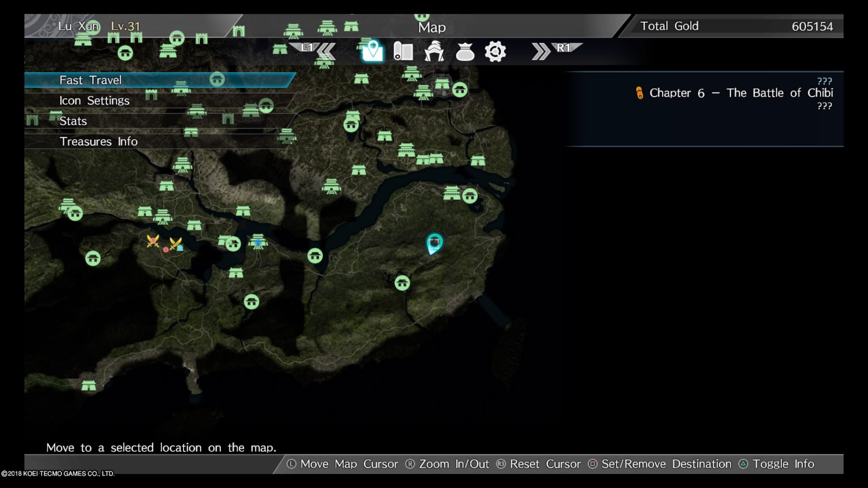Screen dimensions: 868x488
Task: Click the R1 next-tab arrow
Action: 556,50
